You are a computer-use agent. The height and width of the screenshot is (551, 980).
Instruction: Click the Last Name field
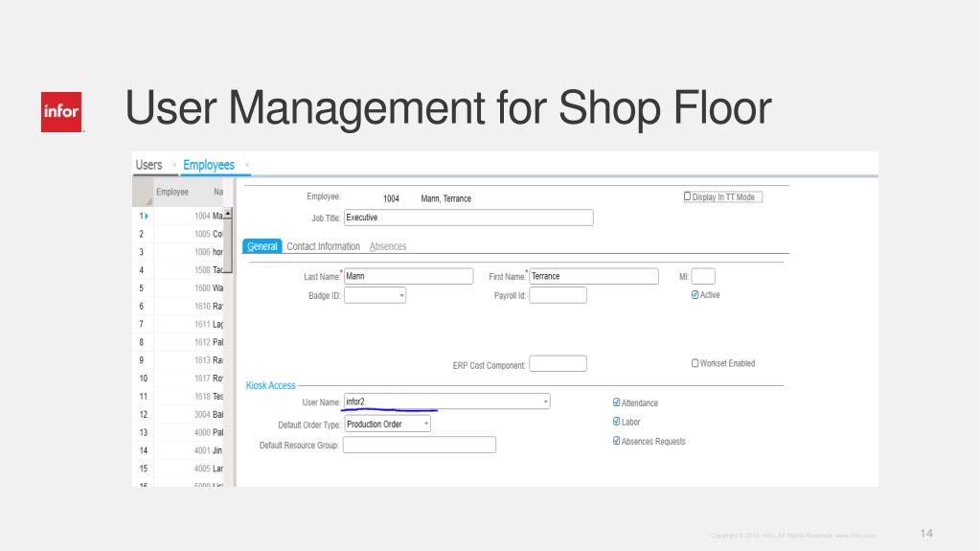coord(408,276)
